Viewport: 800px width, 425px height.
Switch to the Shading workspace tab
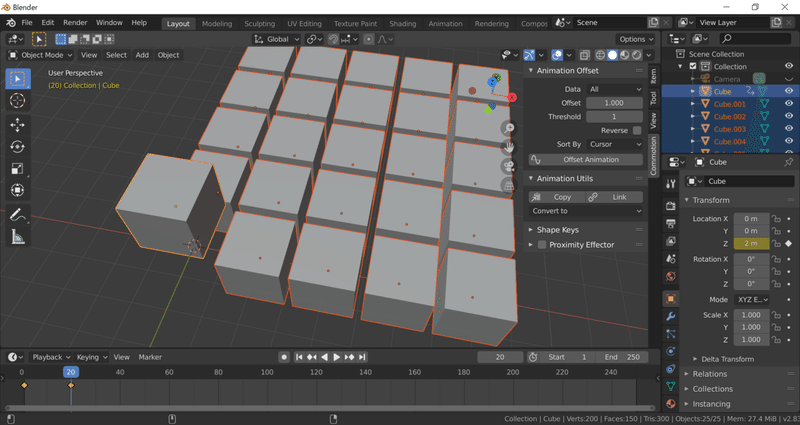402,23
